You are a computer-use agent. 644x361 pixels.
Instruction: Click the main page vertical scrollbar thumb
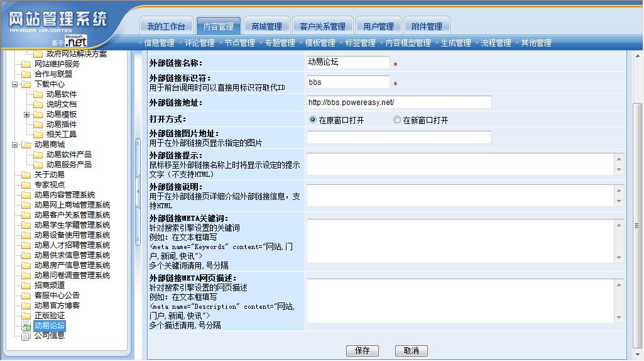point(638,225)
